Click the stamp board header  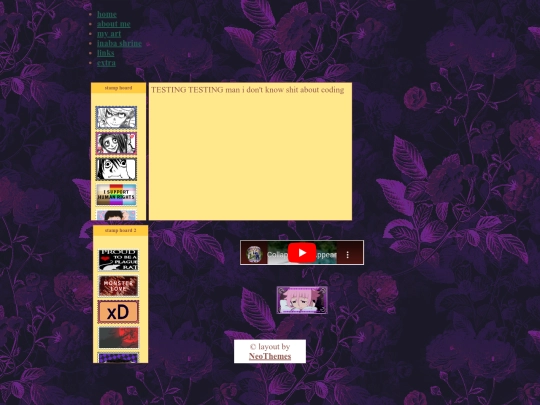pyautogui.click(x=118, y=88)
